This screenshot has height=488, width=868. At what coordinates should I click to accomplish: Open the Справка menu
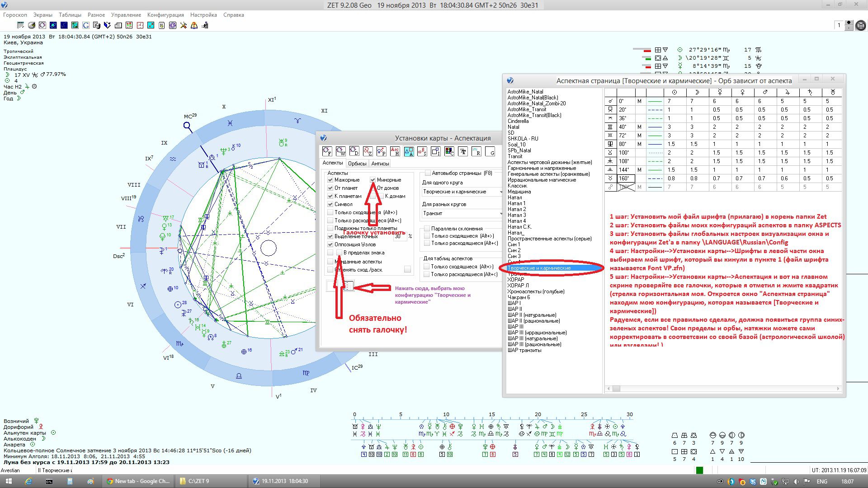pos(233,15)
